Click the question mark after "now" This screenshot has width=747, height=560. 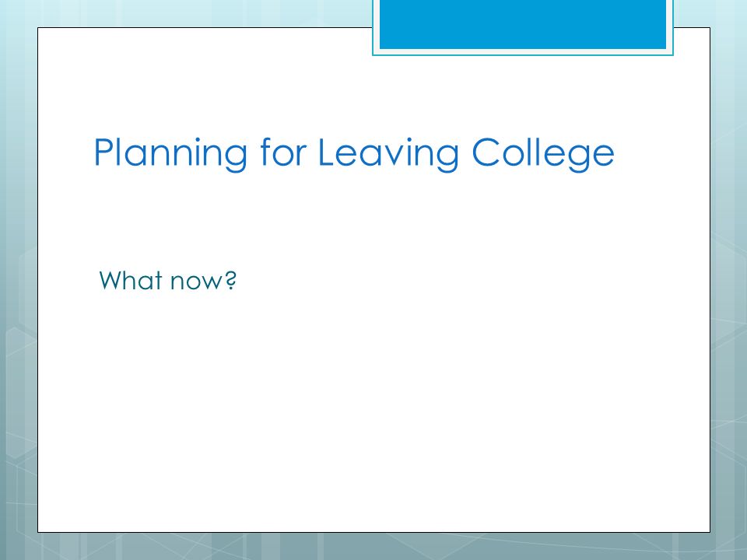(x=230, y=280)
